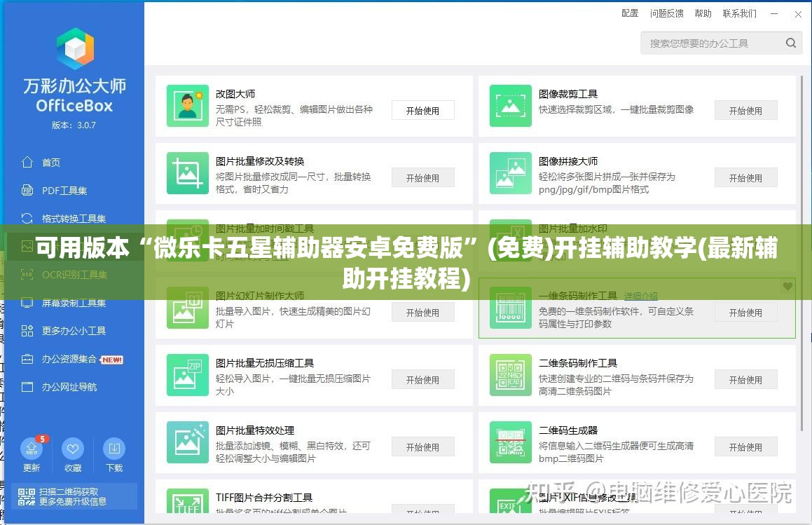Image resolution: width=812 pixels, height=525 pixels.
Task: Open the 图片幻灯片制作大师 icon
Action: click(188, 308)
